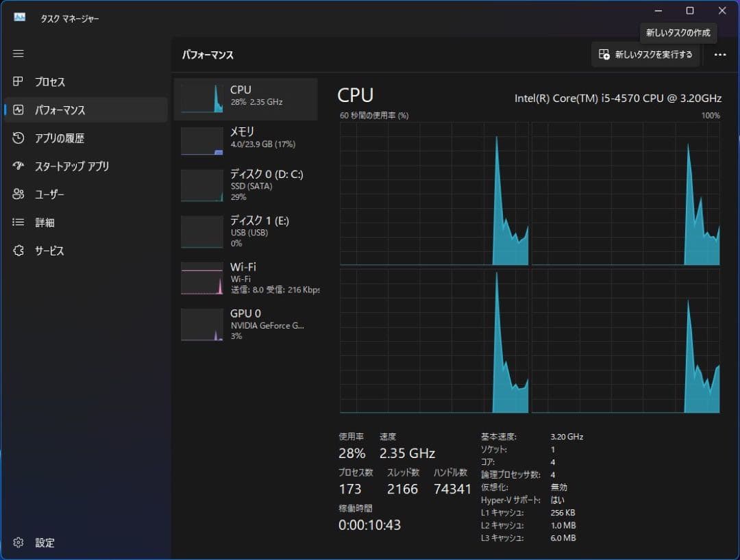The width and height of the screenshot is (740, 560).
Task: Click the Task Manager app icon
Action: pos(19,18)
